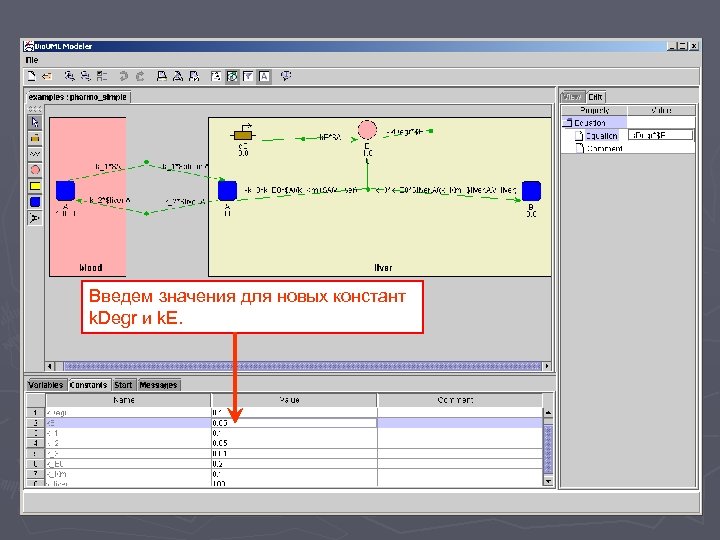
Task: Select the arrow pointer tool in the palette
Action: (x=35, y=122)
